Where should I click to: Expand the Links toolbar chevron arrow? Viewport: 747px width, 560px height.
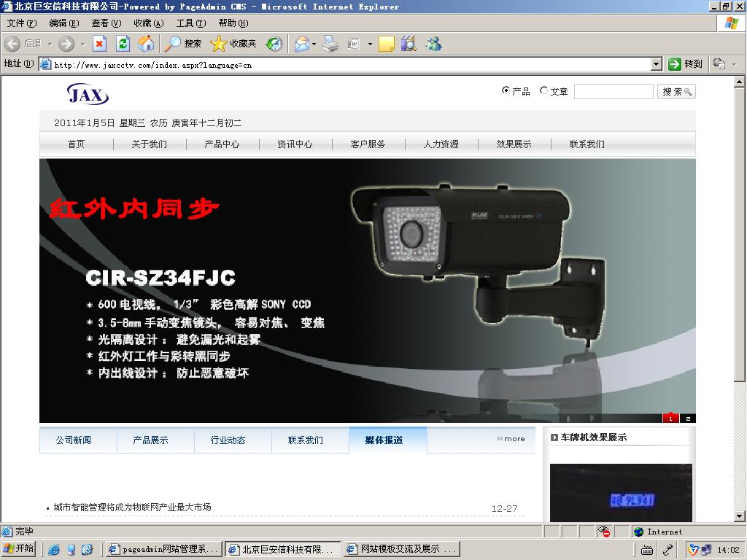[735, 64]
